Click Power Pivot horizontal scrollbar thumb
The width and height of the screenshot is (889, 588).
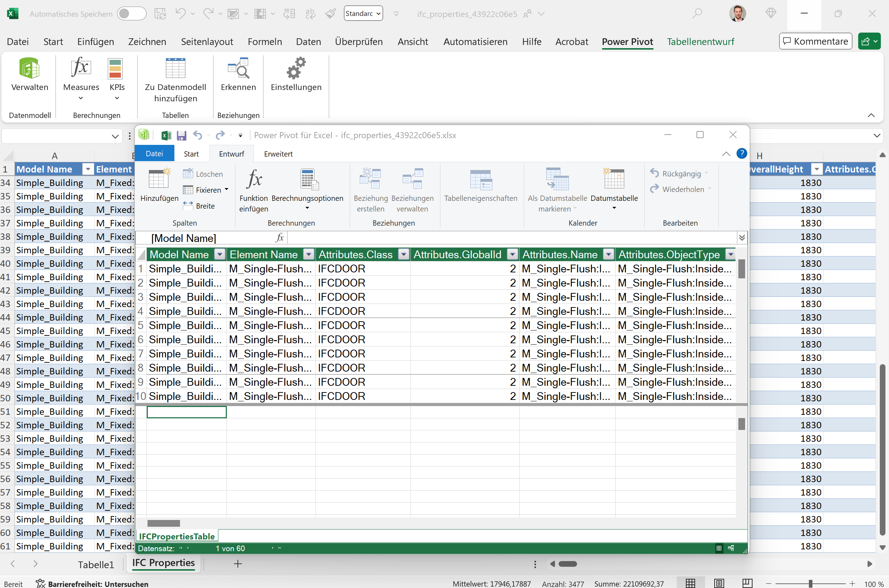click(x=164, y=523)
